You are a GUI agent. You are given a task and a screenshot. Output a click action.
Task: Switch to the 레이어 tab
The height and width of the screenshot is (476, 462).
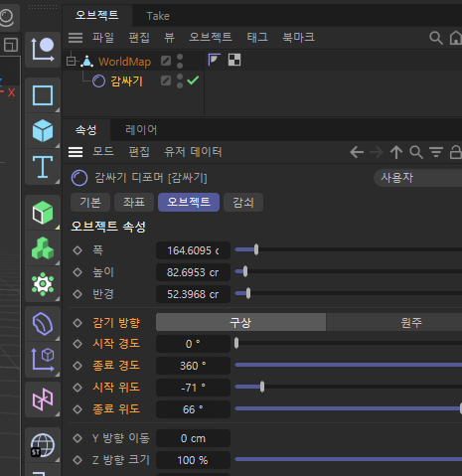[141, 129]
